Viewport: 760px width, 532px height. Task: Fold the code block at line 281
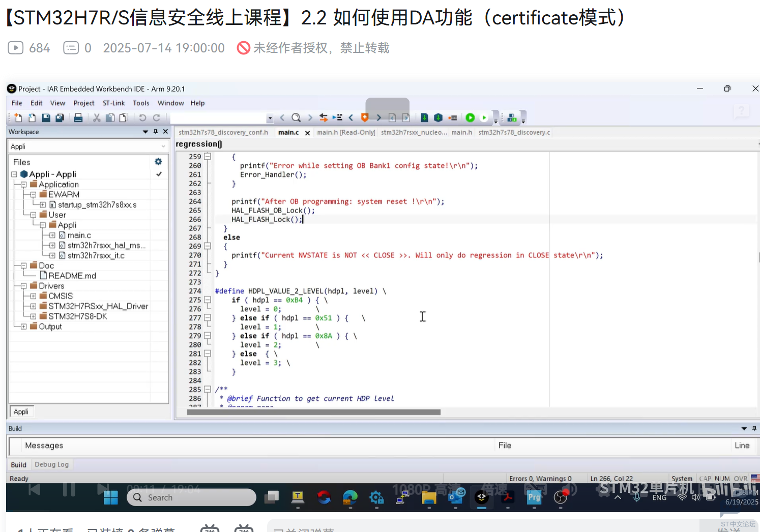(207, 353)
